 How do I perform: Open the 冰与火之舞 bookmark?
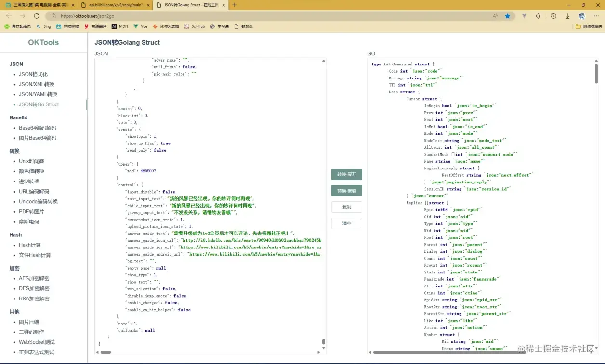coord(166,26)
